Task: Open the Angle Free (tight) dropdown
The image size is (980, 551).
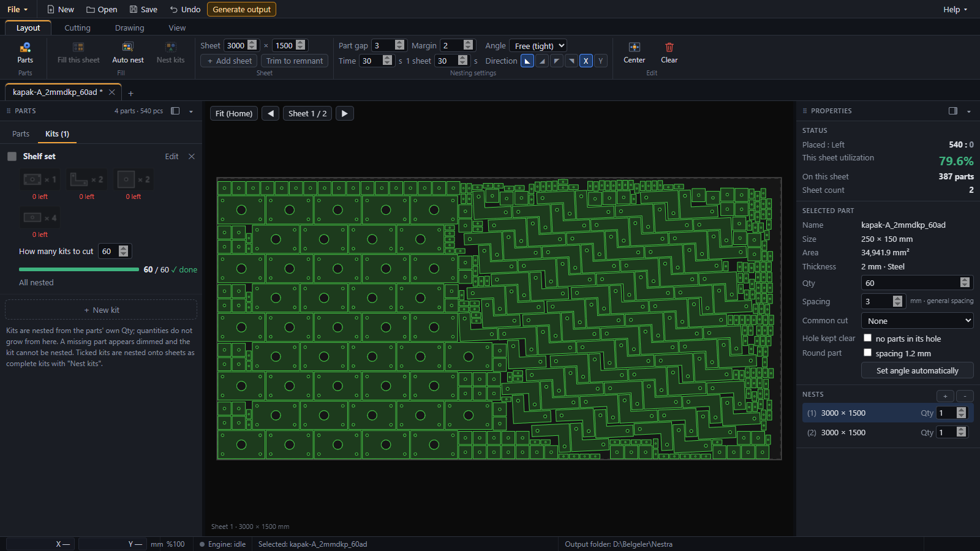Action: pyautogui.click(x=538, y=46)
